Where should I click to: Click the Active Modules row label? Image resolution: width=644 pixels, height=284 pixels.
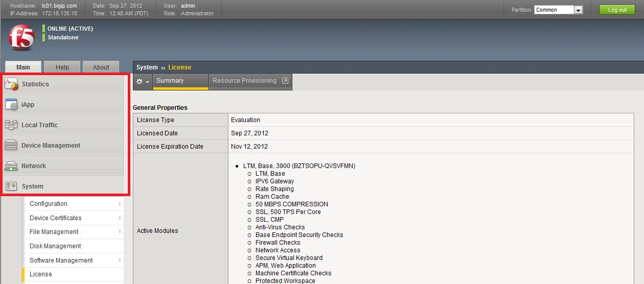tap(157, 231)
